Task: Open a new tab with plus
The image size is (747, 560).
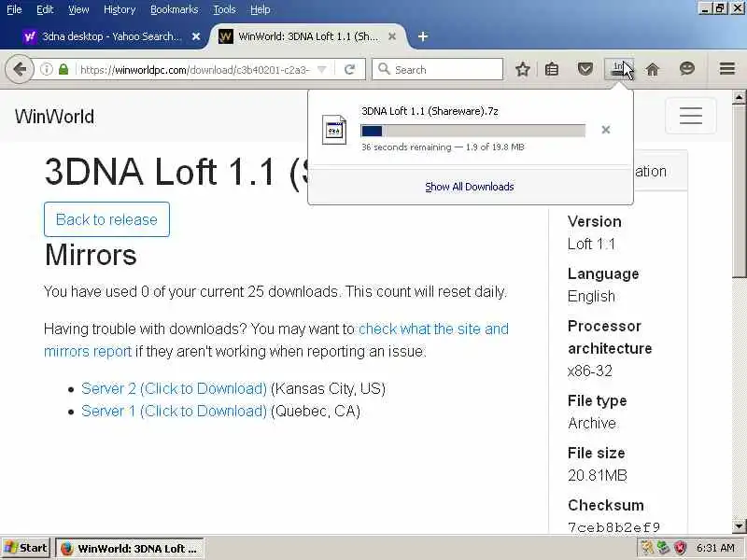Action: click(423, 36)
